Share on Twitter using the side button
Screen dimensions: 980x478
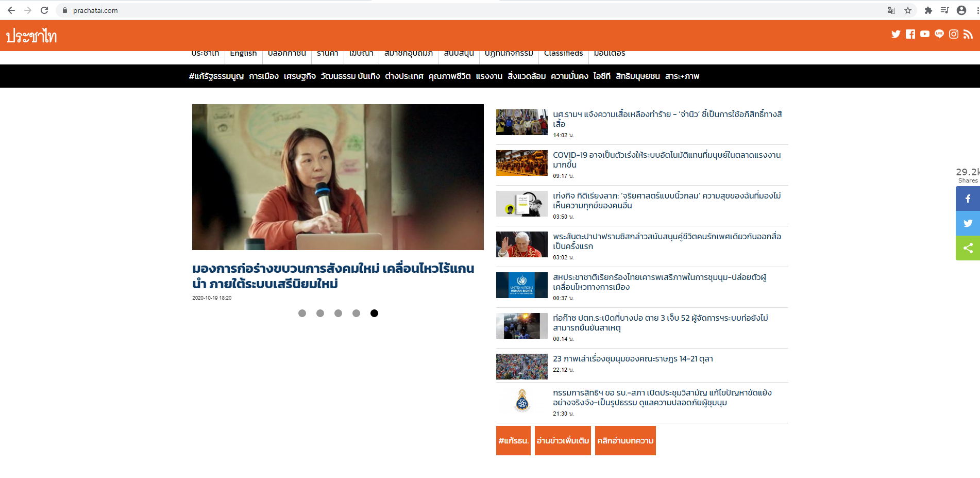968,223
